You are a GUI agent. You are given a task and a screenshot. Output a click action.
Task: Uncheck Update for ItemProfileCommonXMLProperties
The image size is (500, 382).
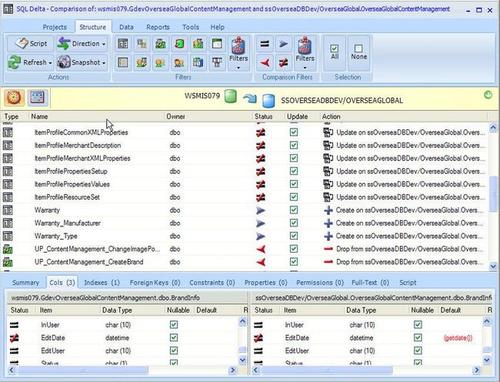(294, 132)
